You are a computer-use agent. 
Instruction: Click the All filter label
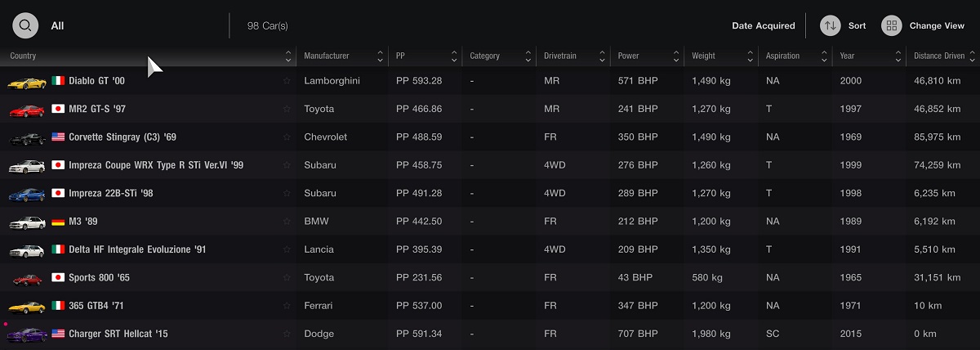tap(57, 26)
